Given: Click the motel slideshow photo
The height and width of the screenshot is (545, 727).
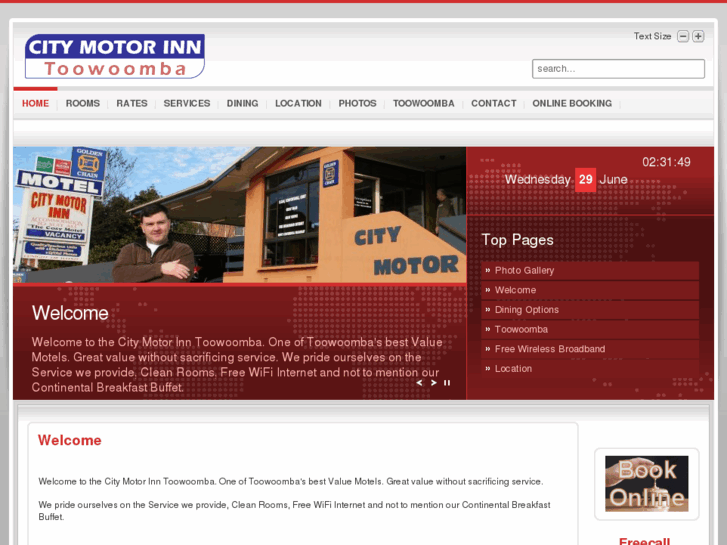Looking at the screenshot, I should pyautogui.click(x=239, y=215).
